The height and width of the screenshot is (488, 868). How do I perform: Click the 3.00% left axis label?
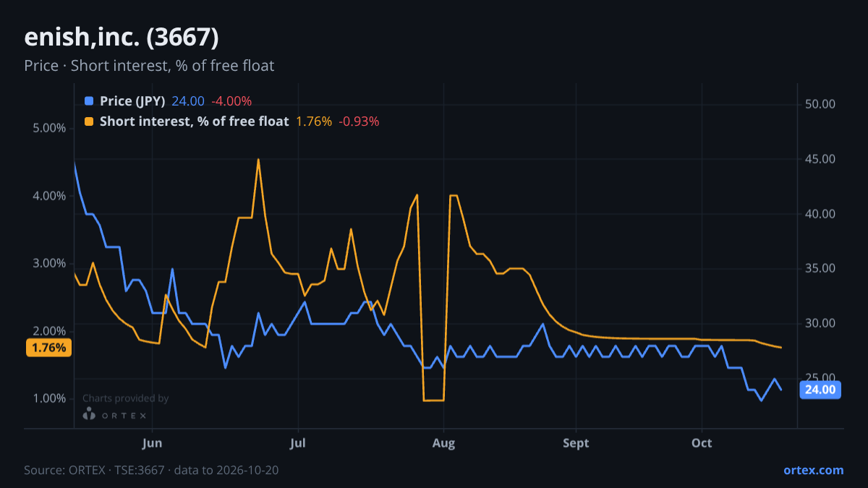49,263
